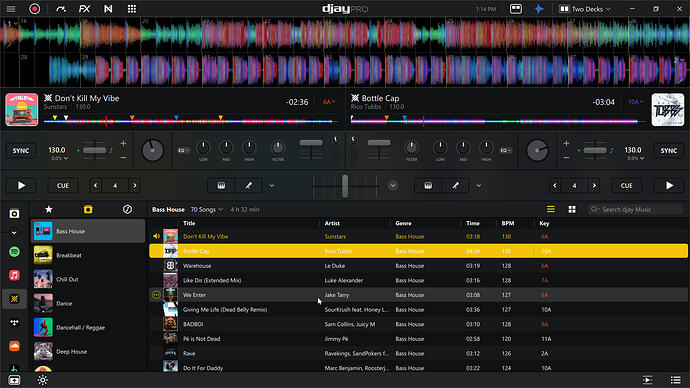Select Deep House playlist
Screen dimensions: 690x388
click(88, 351)
